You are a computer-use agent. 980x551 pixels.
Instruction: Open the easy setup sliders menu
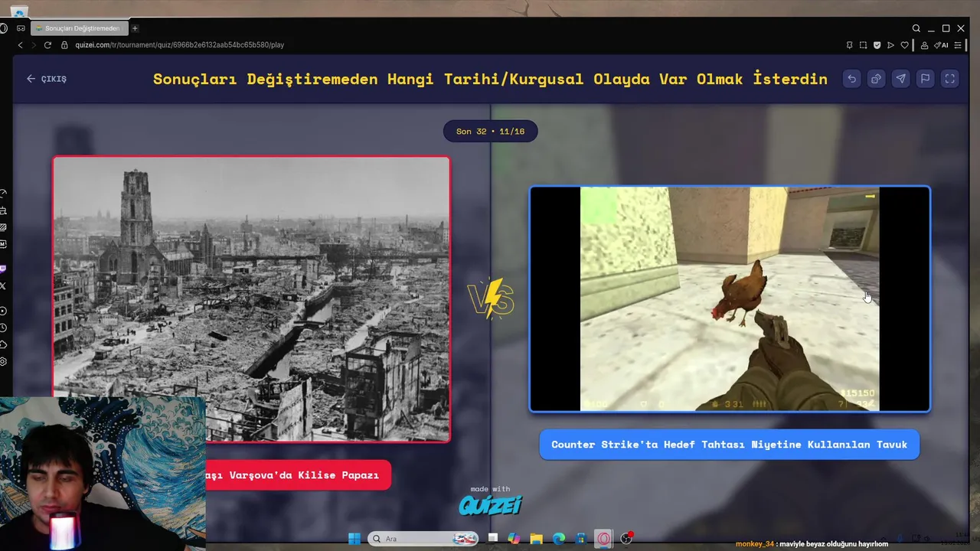pos(958,45)
